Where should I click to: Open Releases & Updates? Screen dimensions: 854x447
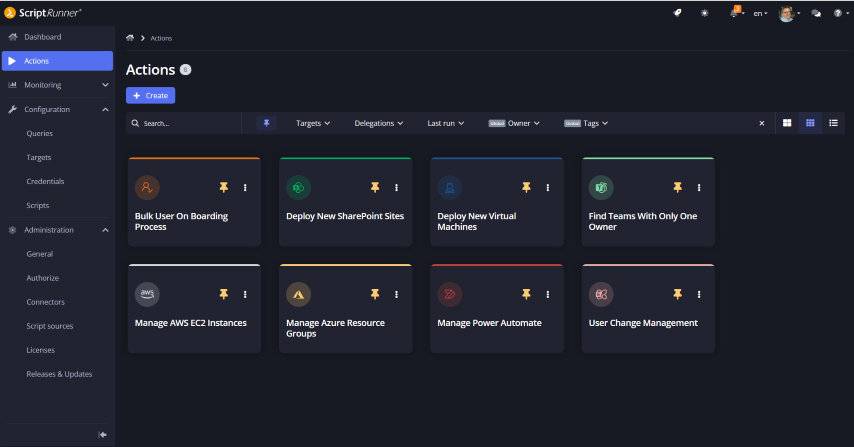click(59, 374)
